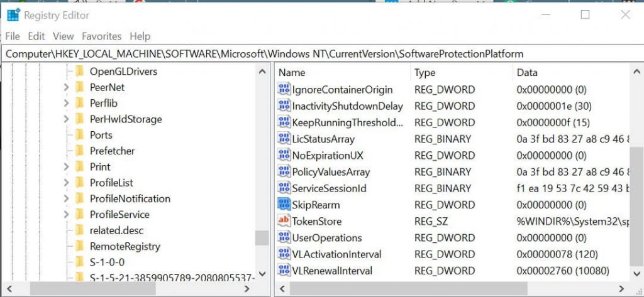Expand the PeerNet tree node
Viewport: 644px width, 297px height.
click(66, 87)
